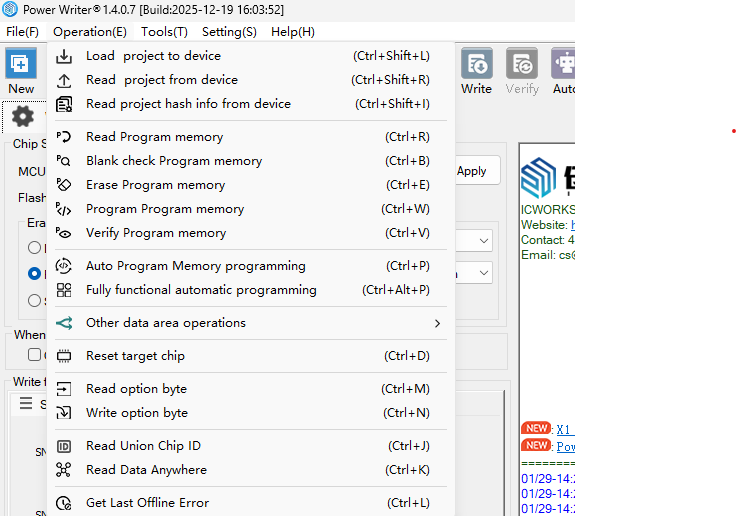Viewport: 737px width, 516px height.
Task: Select the currently checked erase radio button
Action: 35,273
